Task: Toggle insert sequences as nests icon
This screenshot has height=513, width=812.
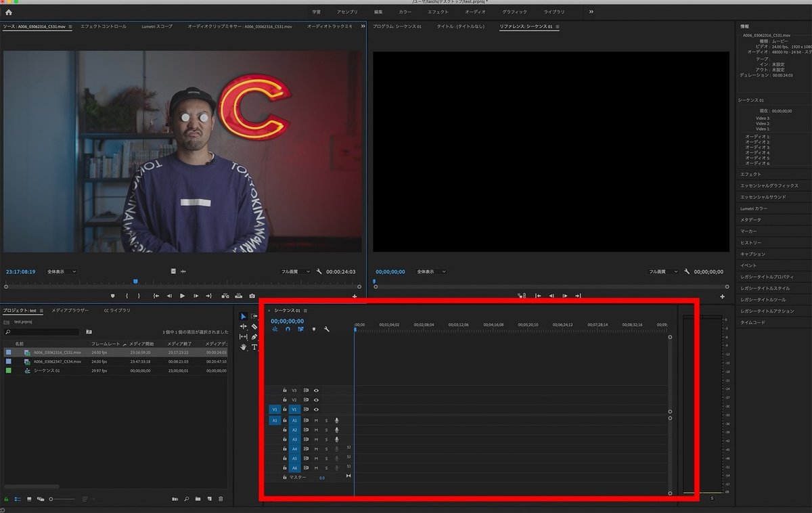Action: click(x=275, y=329)
